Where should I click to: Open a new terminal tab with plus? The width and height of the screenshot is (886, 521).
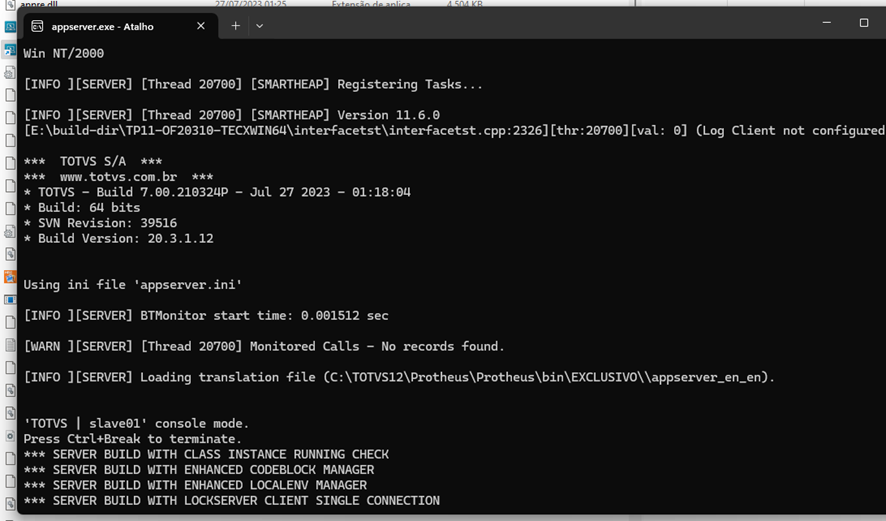[x=236, y=26]
